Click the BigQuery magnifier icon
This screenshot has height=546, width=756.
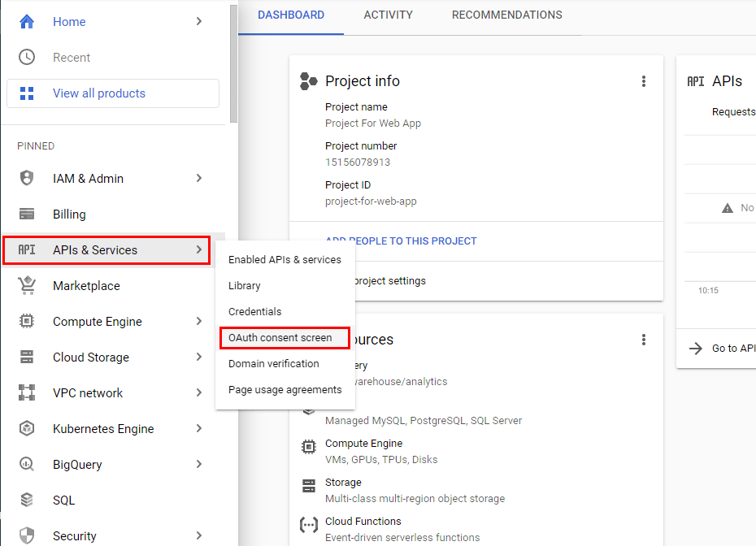pyautogui.click(x=27, y=464)
